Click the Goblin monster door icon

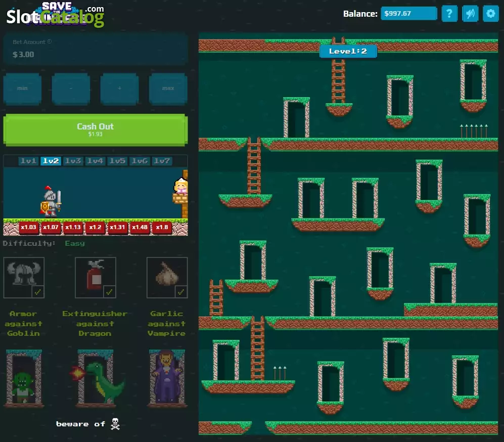click(x=24, y=378)
